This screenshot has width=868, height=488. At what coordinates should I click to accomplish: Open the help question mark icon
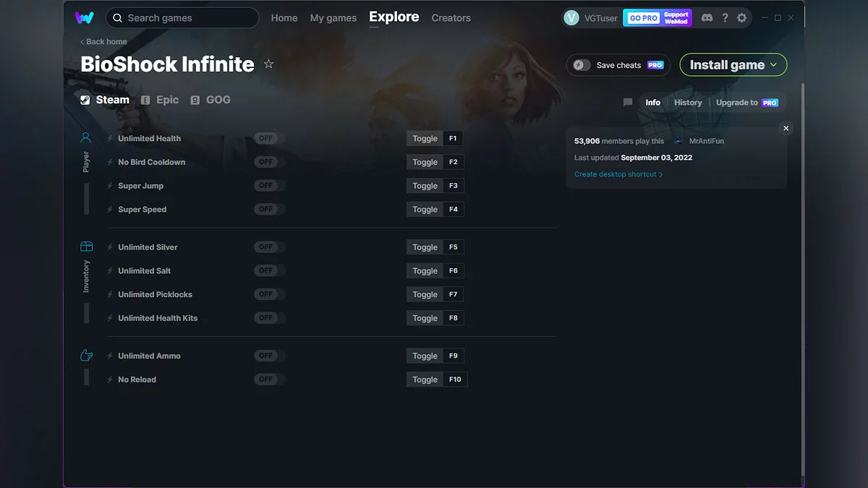click(725, 17)
